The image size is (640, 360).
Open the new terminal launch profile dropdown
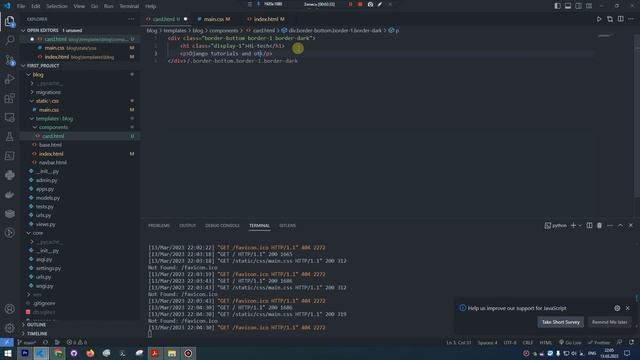(x=580, y=225)
